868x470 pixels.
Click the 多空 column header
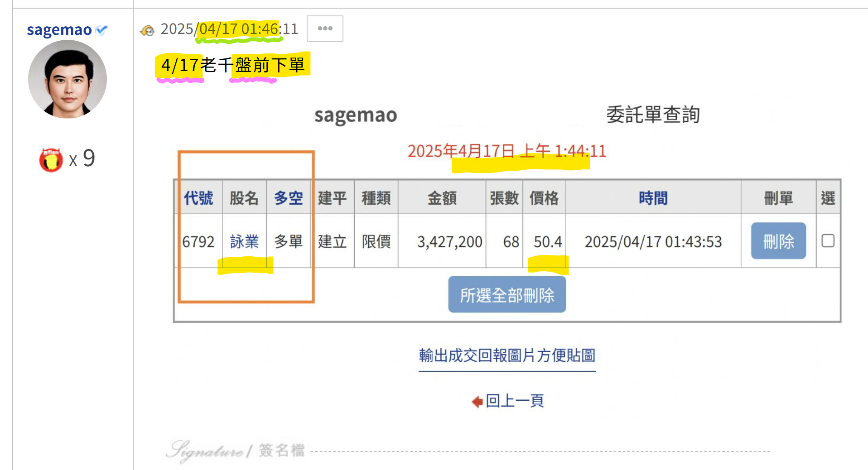click(x=289, y=197)
